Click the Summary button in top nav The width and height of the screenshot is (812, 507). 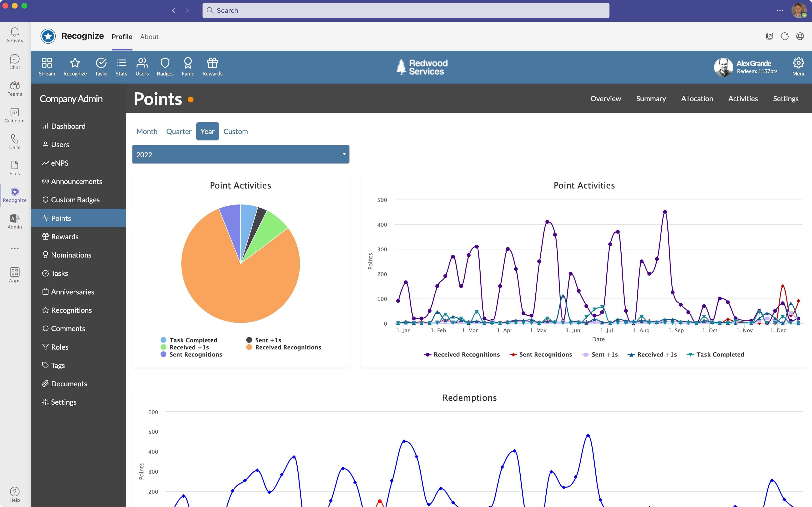tap(651, 98)
